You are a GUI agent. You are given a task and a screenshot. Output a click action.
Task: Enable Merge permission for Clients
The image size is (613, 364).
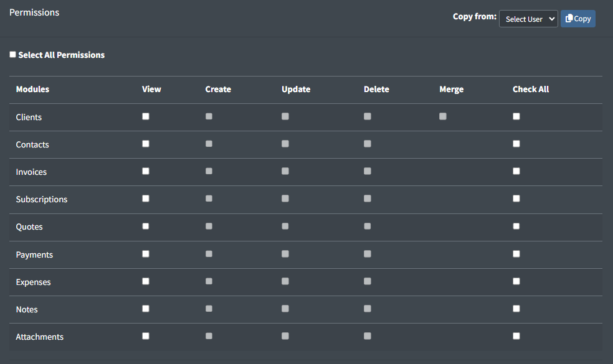tap(442, 116)
